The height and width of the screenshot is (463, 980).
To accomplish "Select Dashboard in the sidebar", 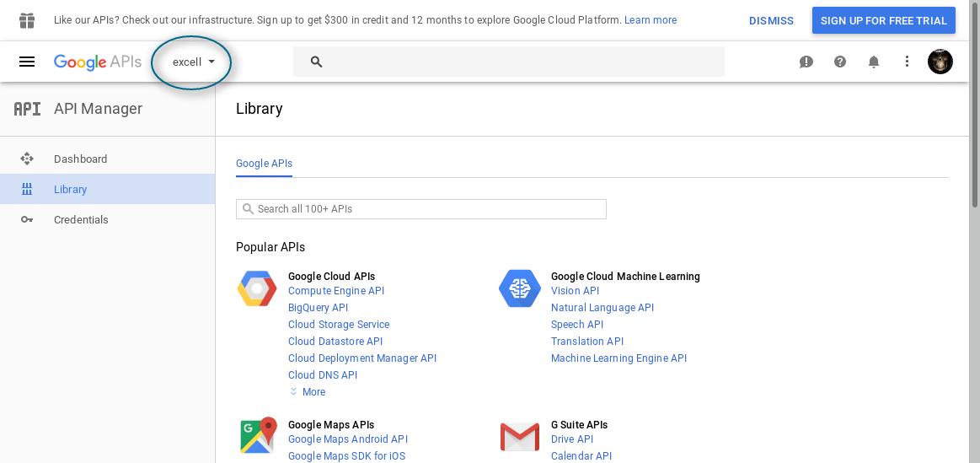I will [108, 159].
